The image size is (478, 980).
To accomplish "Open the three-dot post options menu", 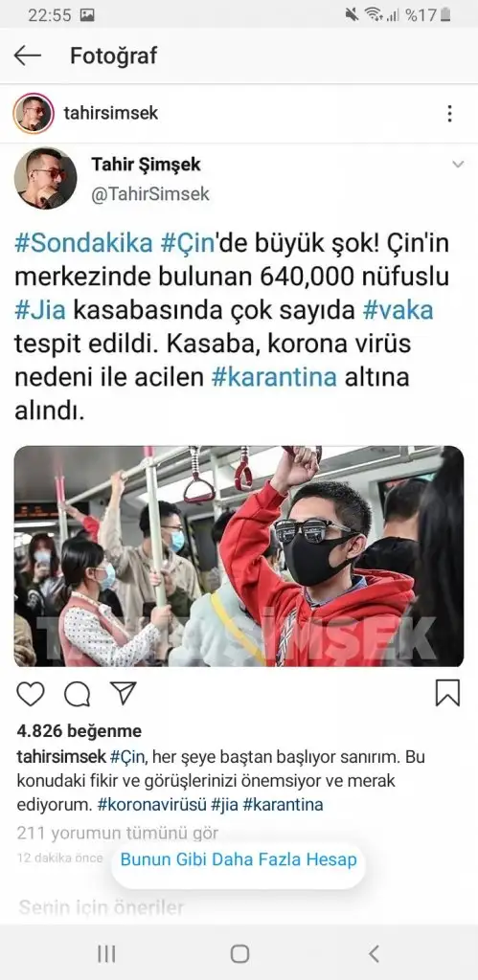I will (449, 114).
